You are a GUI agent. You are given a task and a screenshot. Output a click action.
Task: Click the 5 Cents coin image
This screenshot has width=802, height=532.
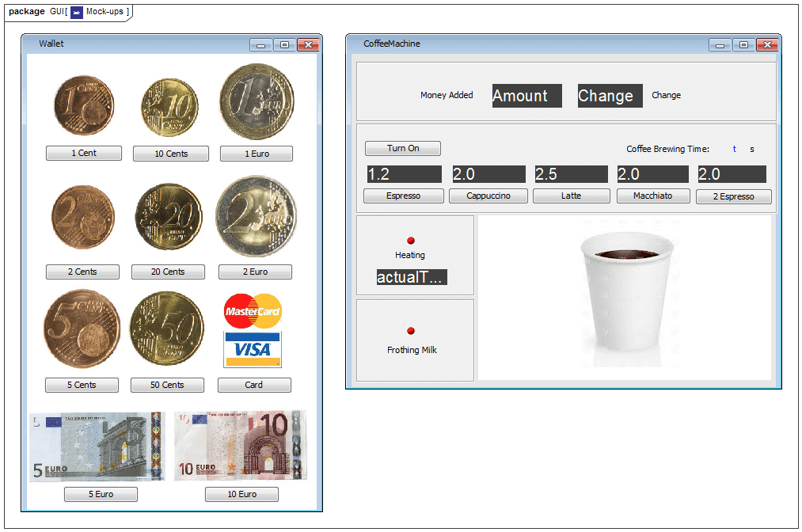click(82, 329)
